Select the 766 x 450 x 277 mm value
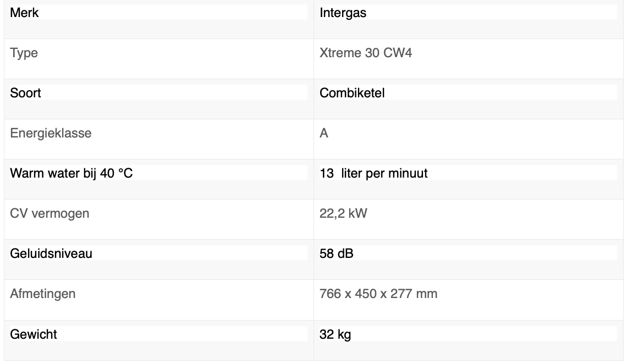This screenshot has width=627, height=364. pyautogui.click(x=378, y=294)
